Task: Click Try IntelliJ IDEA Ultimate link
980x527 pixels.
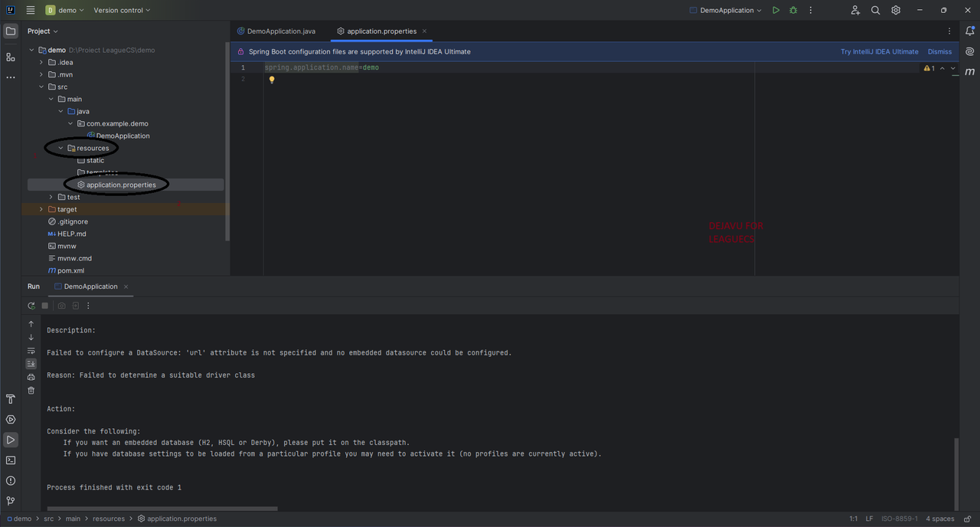Action: (880, 51)
